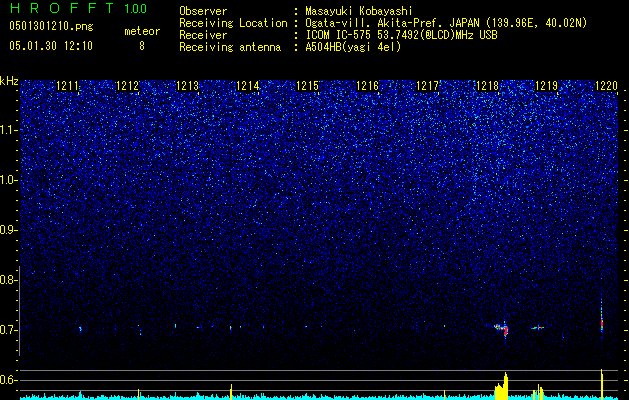The image size is (629, 400).
Task: Click the 1219 time marker
Action: (x=547, y=85)
